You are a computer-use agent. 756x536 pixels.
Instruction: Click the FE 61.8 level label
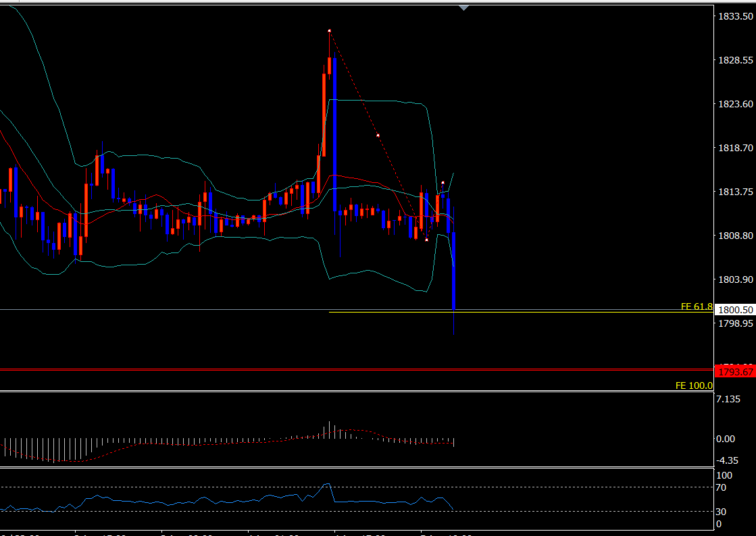point(696,306)
